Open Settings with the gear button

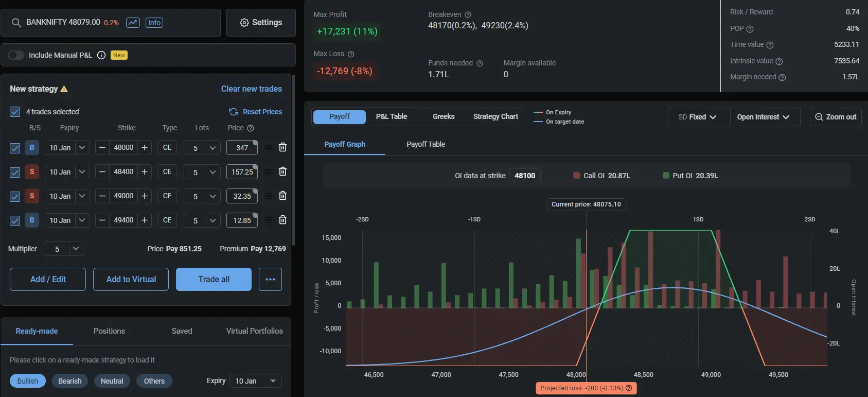261,23
